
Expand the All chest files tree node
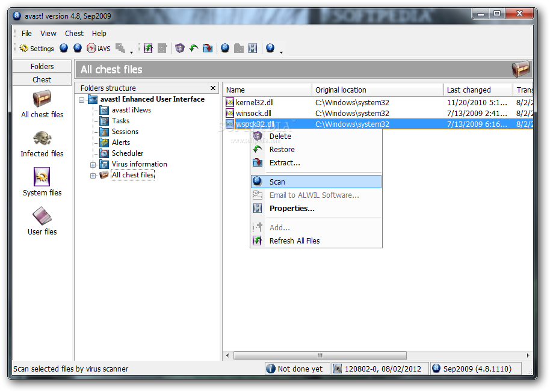coord(93,176)
